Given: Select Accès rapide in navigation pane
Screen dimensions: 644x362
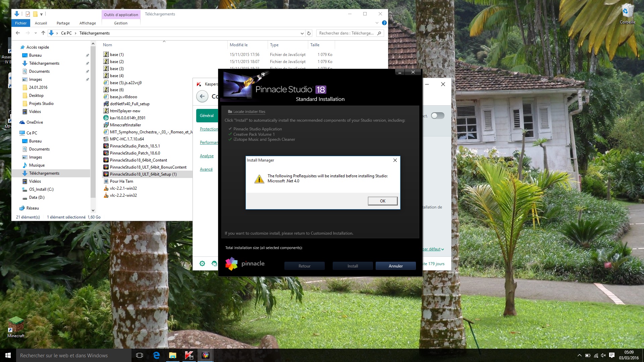Looking at the screenshot, I should tap(38, 47).
